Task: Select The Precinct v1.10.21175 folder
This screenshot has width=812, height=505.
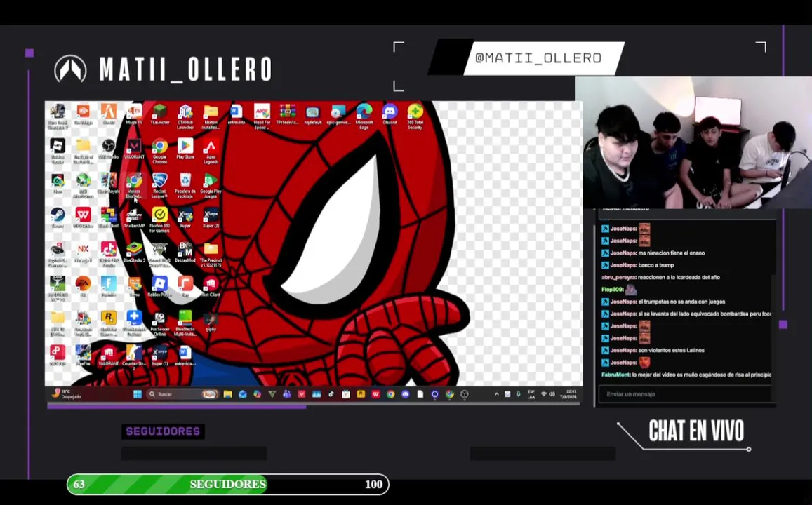Action: coord(211,254)
